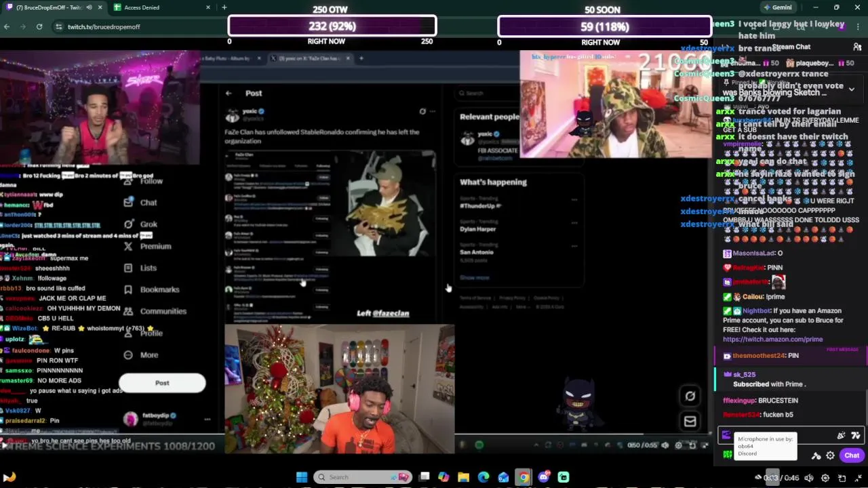Select Communities in the X sidebar

point(155,311)
